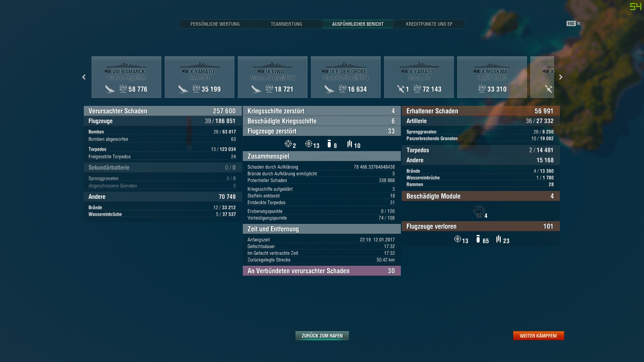This screenshot has width=644, height=362.
Task: Click destroyed icon on bobas_mk's Yamato
Action: (400, 89)
